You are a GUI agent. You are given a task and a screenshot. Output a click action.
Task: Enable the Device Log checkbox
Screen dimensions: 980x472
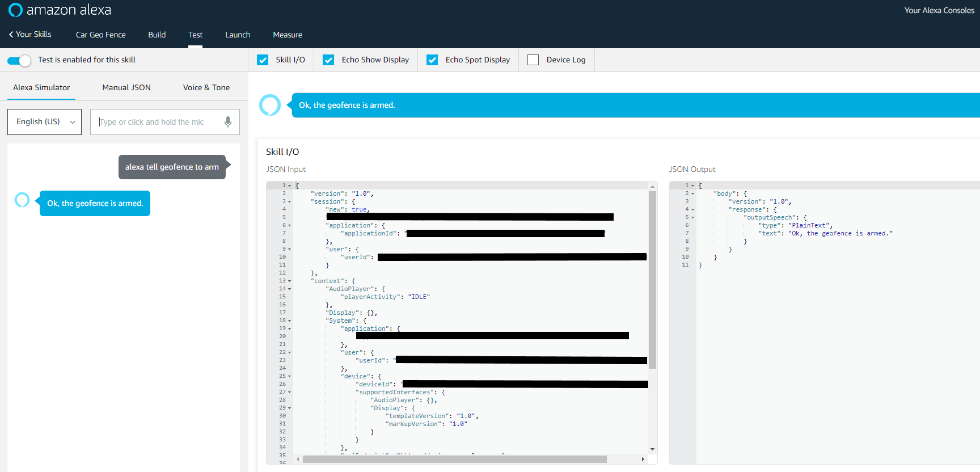(x=533, y=60)
